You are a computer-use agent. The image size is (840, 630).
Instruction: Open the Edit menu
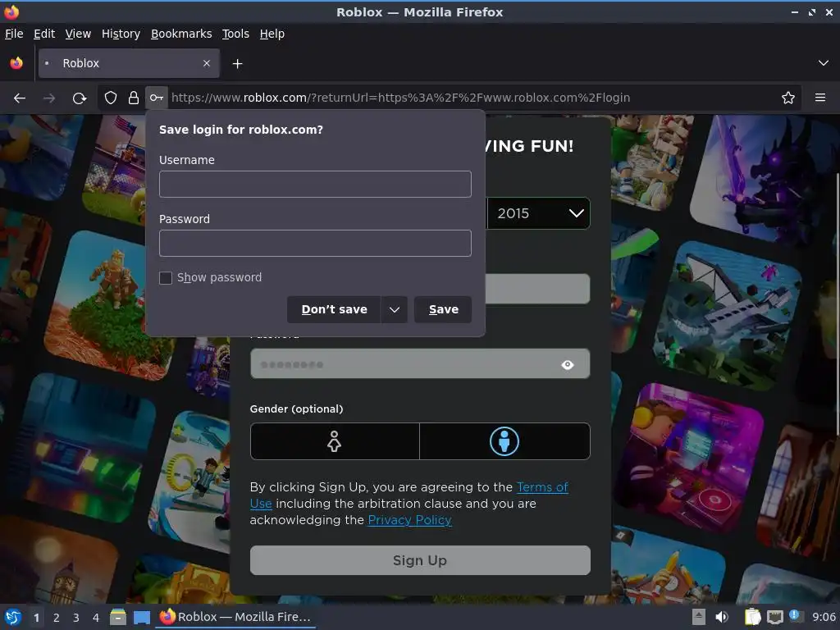tap(44, 34)
